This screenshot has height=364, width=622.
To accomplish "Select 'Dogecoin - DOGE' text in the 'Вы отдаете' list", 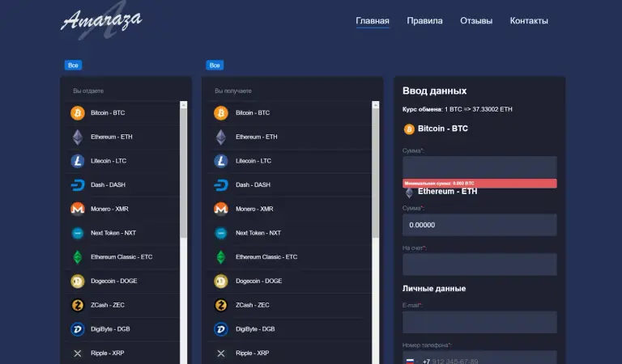I will (114, 281).
